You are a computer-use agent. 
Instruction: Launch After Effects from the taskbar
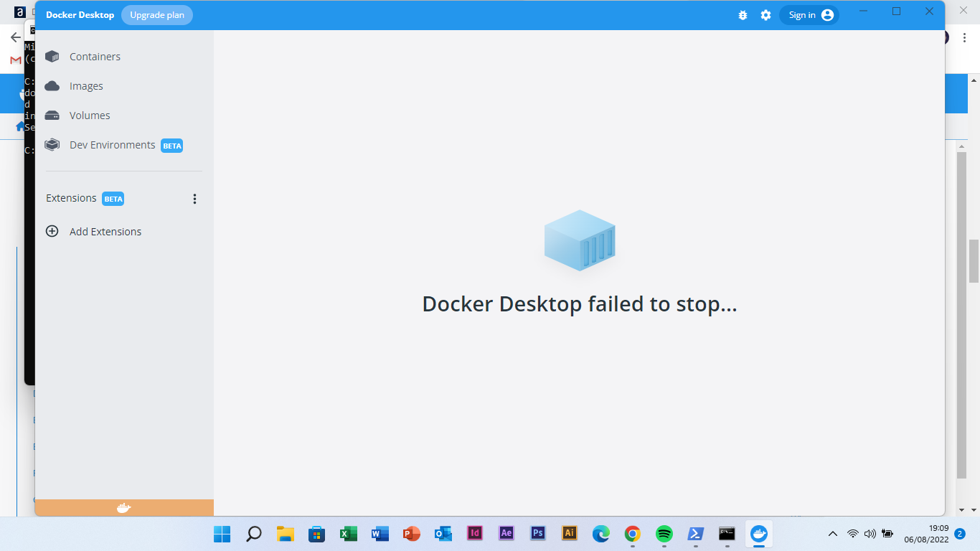pyautogui.click(x=506, y=533)
